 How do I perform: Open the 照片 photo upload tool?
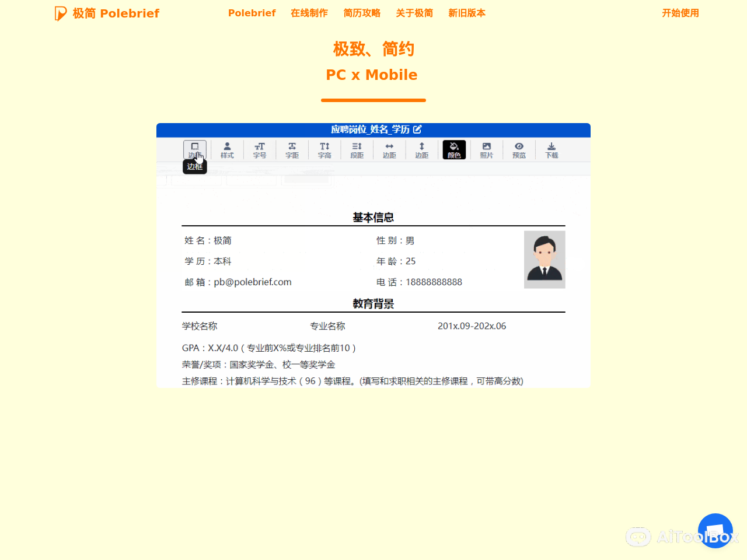486,149
